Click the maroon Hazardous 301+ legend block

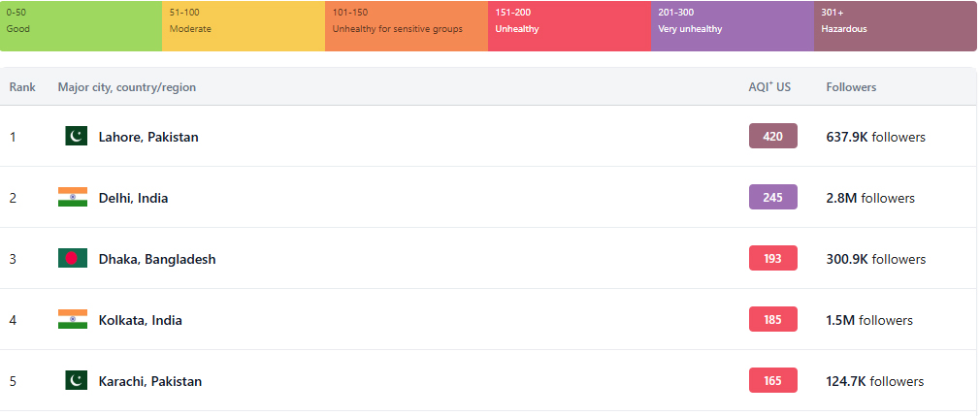[x=895, y=25]
